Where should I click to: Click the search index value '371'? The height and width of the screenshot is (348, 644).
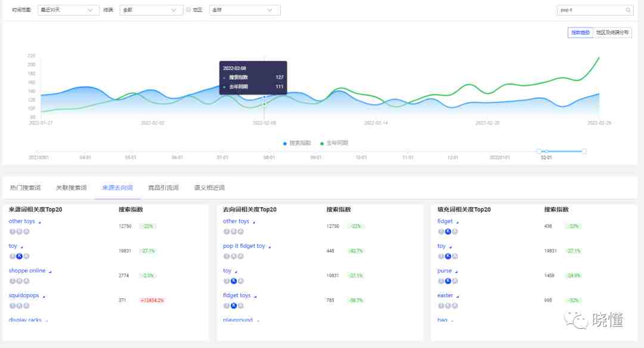[x=122, y=300]
